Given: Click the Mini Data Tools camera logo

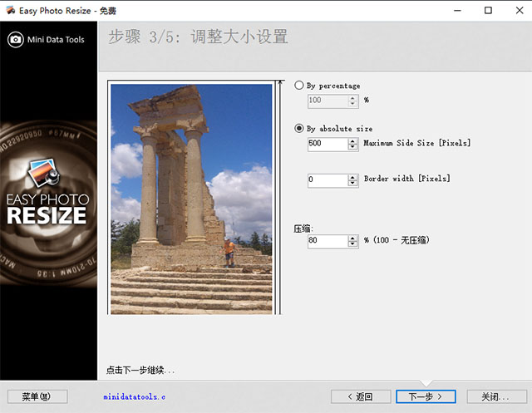Looking at the screenshot, I should click(15, 39).
